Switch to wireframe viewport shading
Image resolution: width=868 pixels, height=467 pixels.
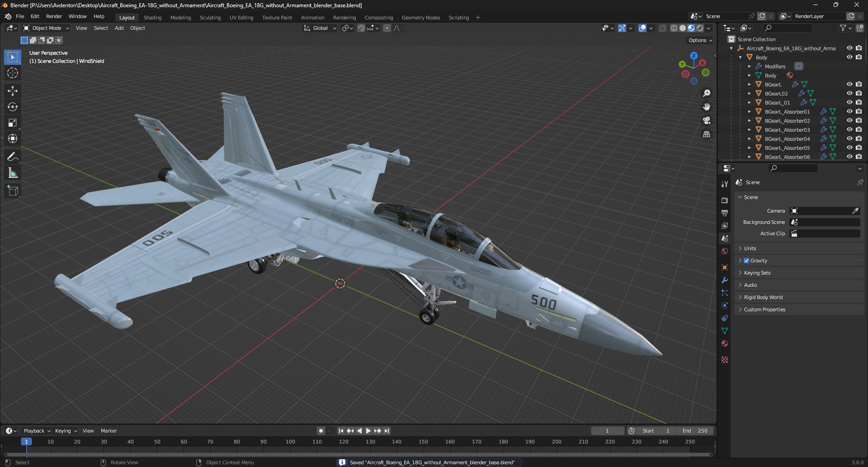tap(674, 28)
